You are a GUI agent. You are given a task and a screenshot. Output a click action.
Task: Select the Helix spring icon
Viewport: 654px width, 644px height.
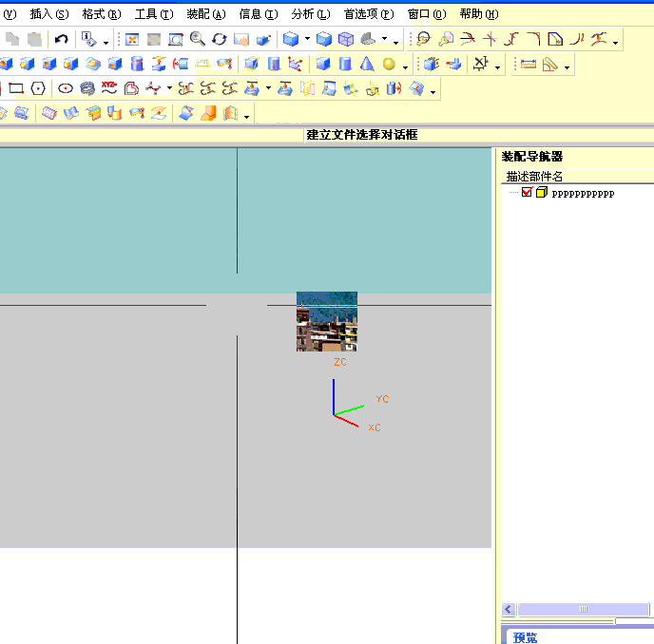pos(87,88)
